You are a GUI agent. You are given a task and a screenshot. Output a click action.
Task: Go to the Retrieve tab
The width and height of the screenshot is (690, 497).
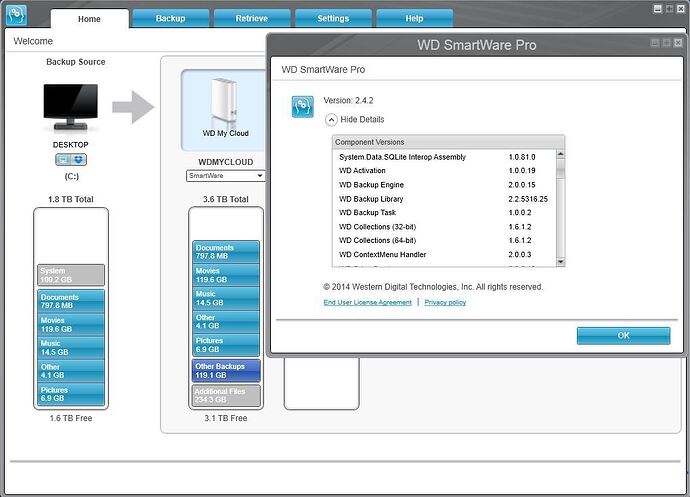tap(252, 18)
